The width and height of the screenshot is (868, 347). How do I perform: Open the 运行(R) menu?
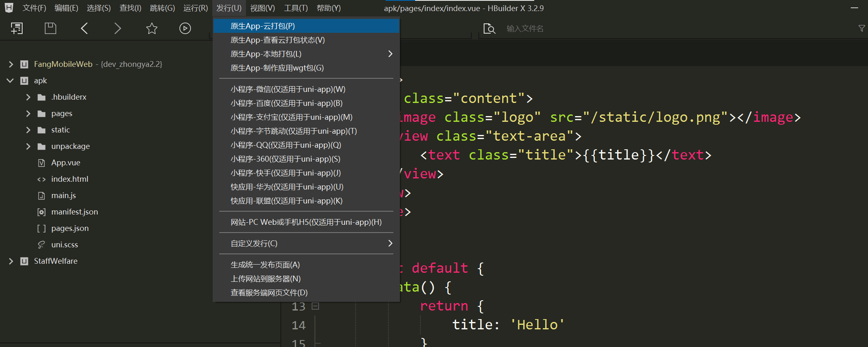point(195,8)
